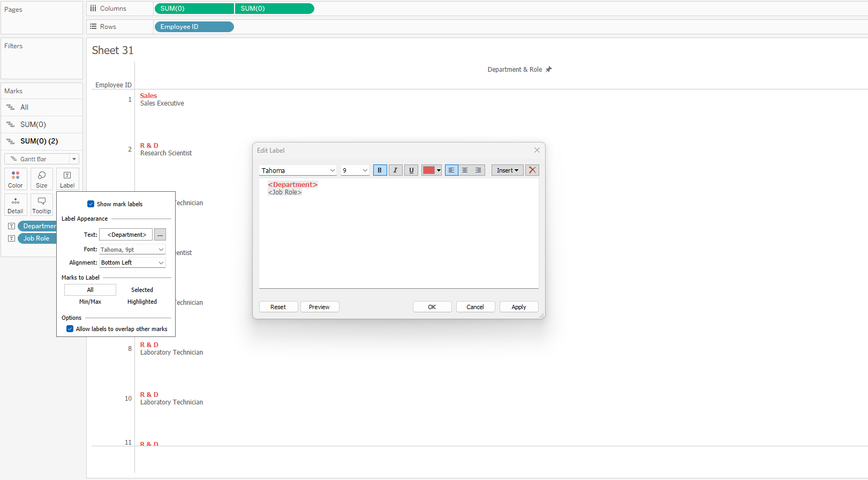Click Apply in Edit Label dialog
Screen dimensions: 868x480
[x=519, y=307]
